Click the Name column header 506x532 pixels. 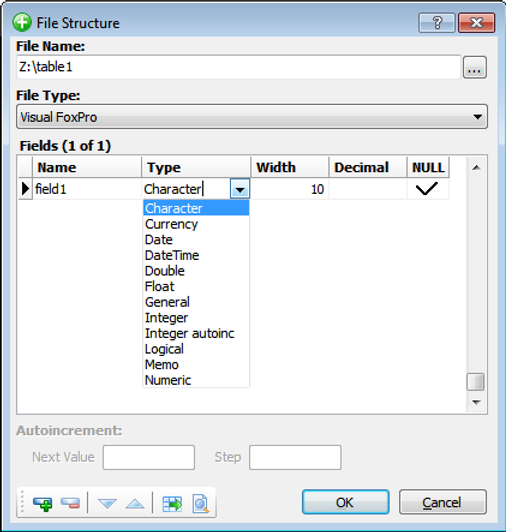pyautogui.click(x=87, y=167)
